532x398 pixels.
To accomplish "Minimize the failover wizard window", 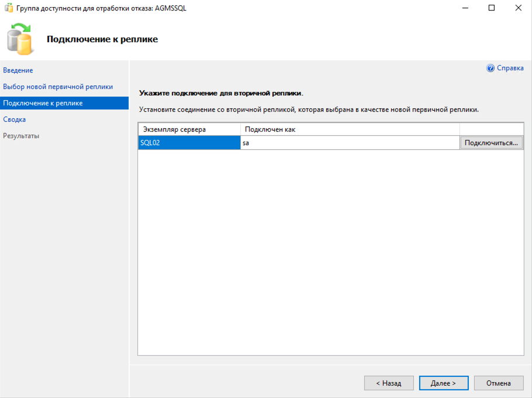I will [465, 8].
